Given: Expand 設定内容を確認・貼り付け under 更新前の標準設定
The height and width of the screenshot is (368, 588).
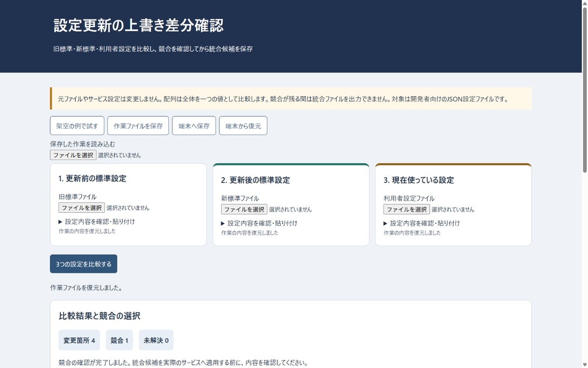Looking at the screenshot, I should click(96, 221).
